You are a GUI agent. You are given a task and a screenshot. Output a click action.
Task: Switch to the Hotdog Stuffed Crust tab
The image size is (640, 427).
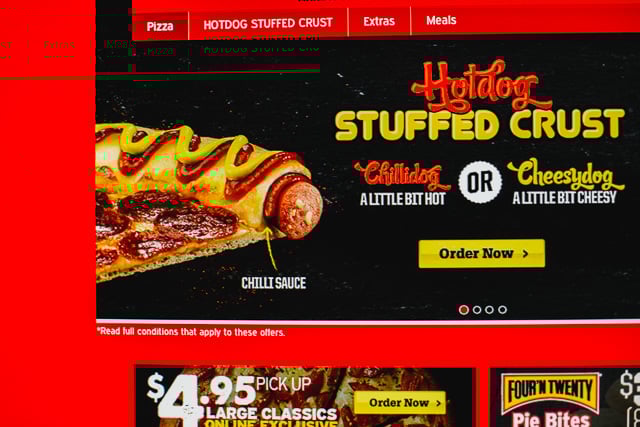tap(268, 24)
